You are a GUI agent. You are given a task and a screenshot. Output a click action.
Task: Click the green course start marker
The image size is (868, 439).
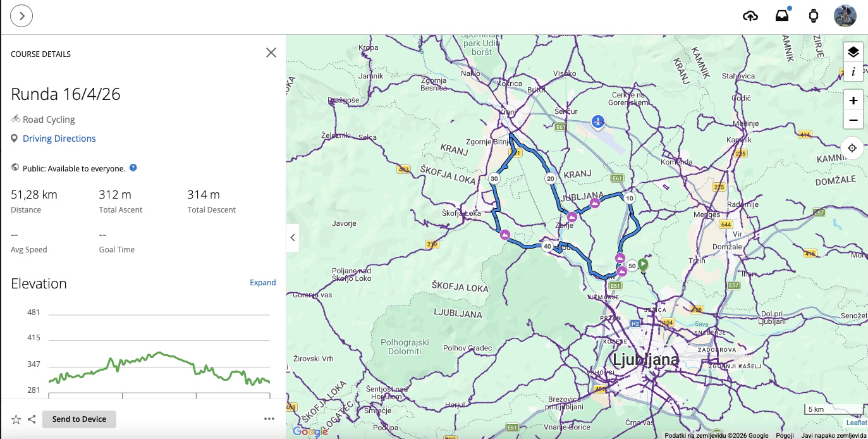point(643,264)
